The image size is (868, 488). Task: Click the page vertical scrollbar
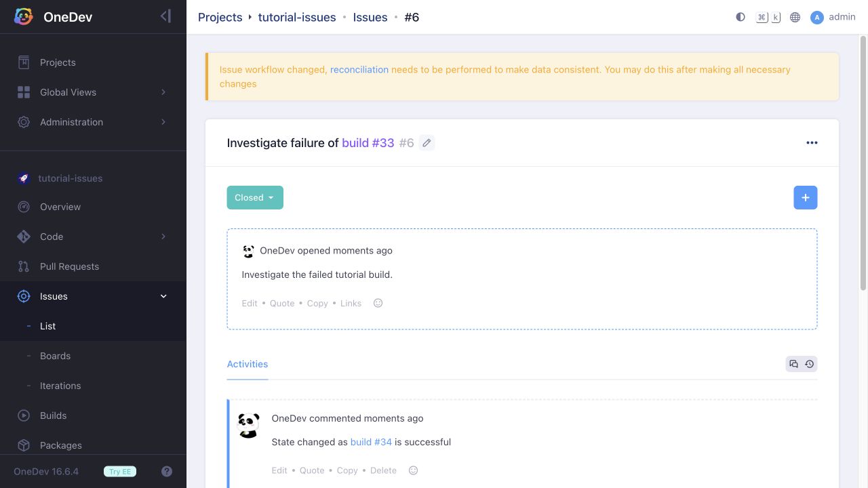[863, 163]
